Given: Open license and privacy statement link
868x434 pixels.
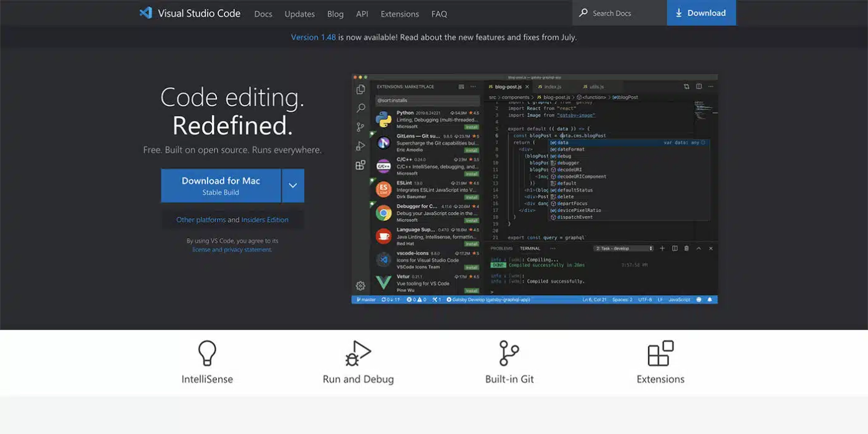Looking at the screenshot, I should coord(232,249).
